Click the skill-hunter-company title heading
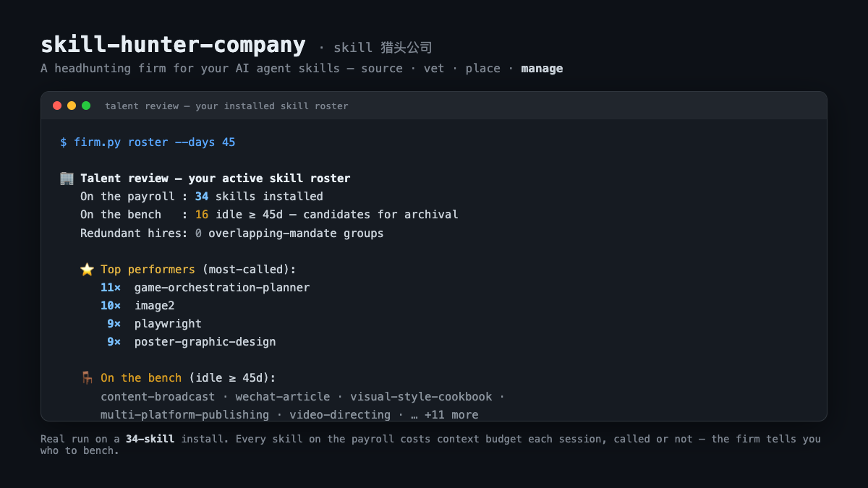The image size is (868, 488). (173, 45)
